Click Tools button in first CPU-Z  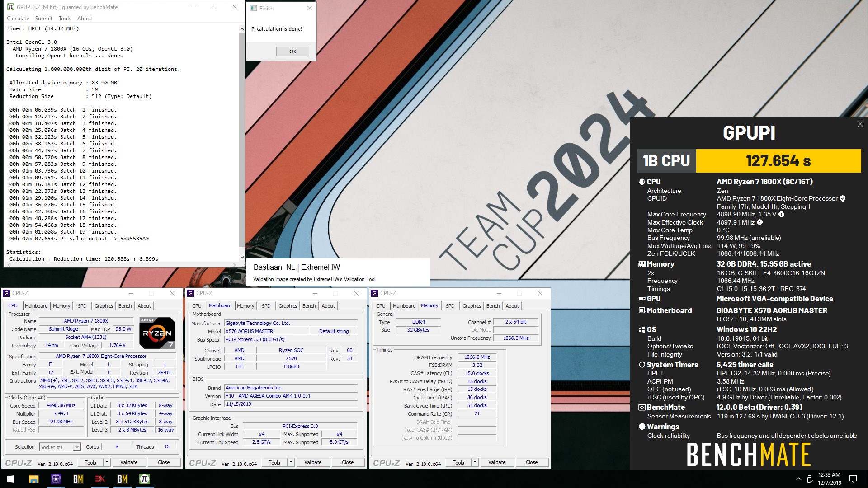[x=90, y=462]
